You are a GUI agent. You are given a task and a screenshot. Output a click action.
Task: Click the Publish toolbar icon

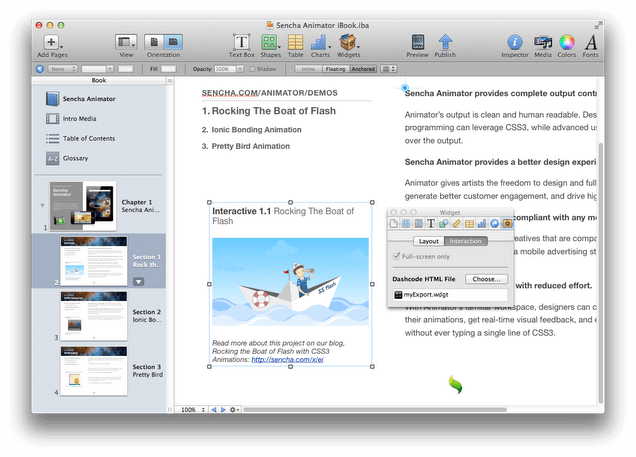coord(445,42)
